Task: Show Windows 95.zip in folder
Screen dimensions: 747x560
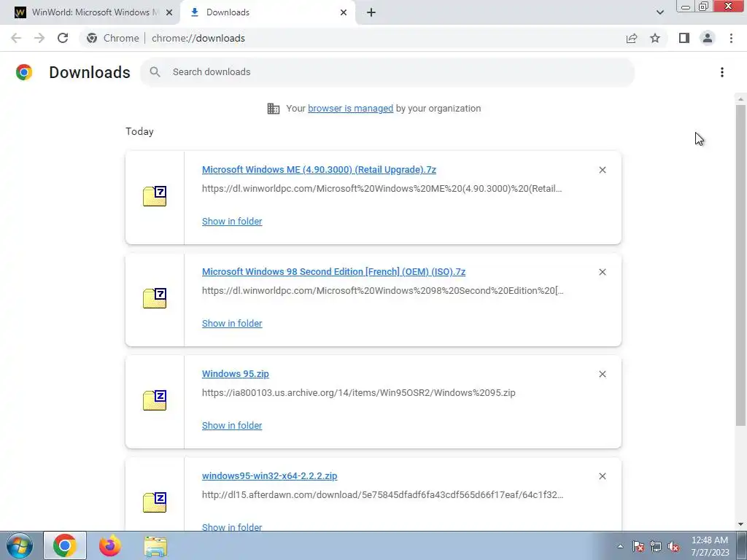Action: tap(232, 426)
